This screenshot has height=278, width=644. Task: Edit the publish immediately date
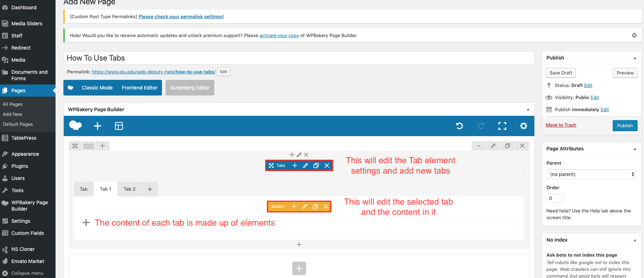(604, 109)
